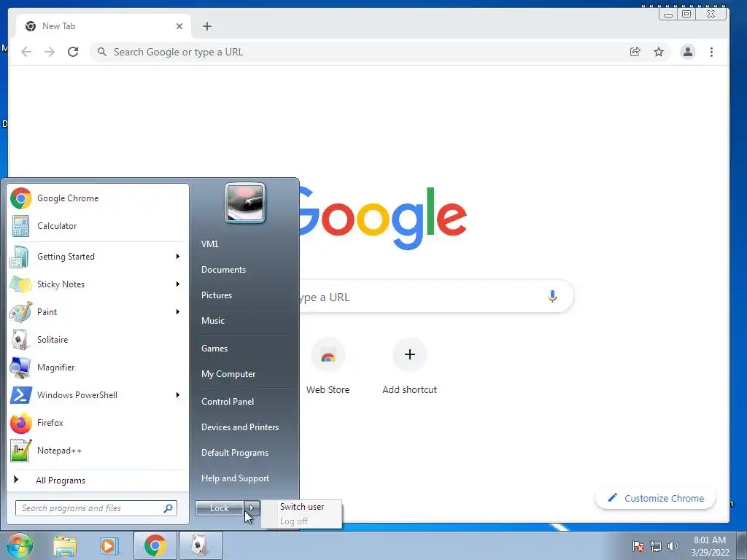747x560 pixels.
Task: Bookmark this tab with star icon
Action: tap(659, 52)
